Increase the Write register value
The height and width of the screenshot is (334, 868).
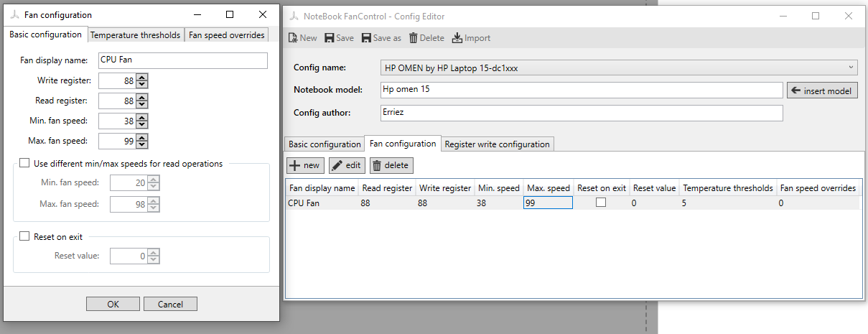pyautogui.click(x=142, y=77)
